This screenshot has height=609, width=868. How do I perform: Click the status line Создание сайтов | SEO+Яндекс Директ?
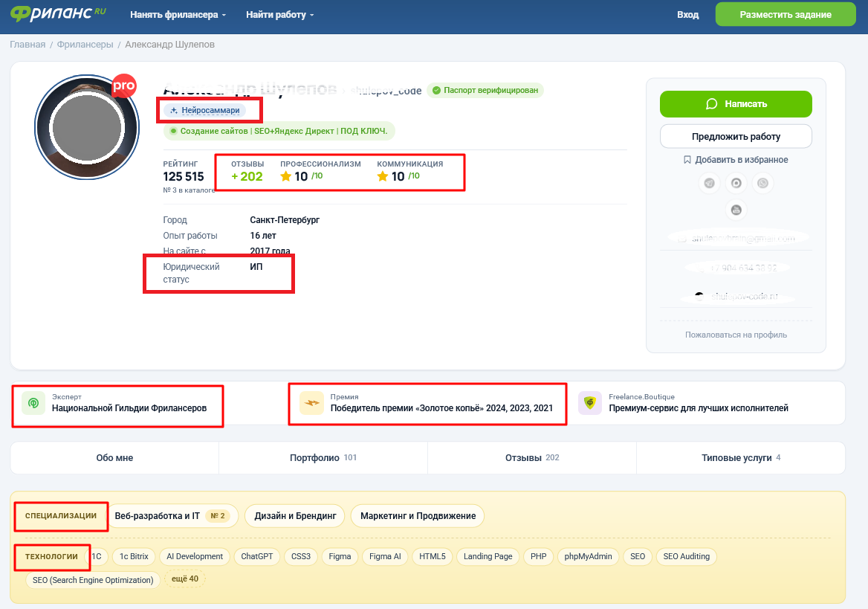[279, 131]
